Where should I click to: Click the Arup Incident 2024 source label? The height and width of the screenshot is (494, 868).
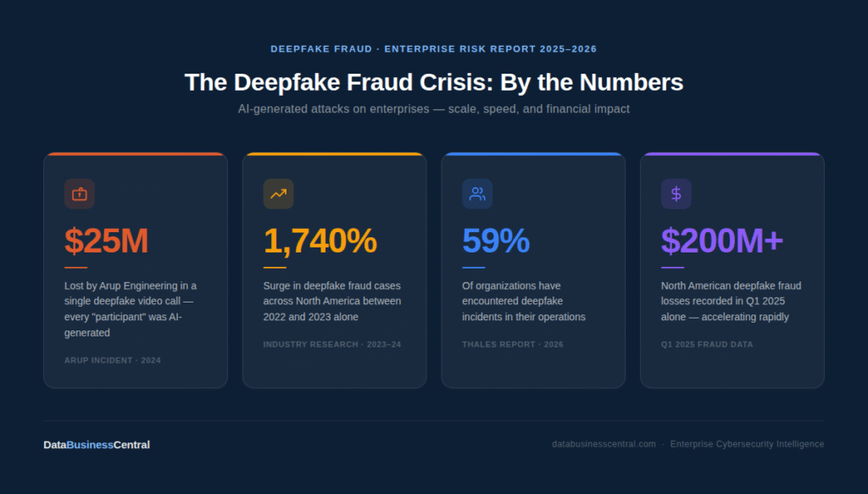tap(113, 360)
